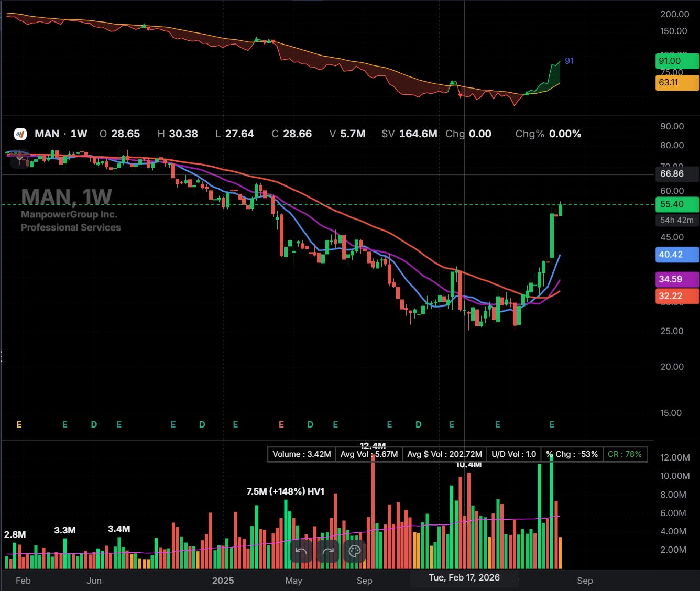Screen dimensions: 700x591
Task: Click the low value 27.64
Action: [x=239, y=134]
